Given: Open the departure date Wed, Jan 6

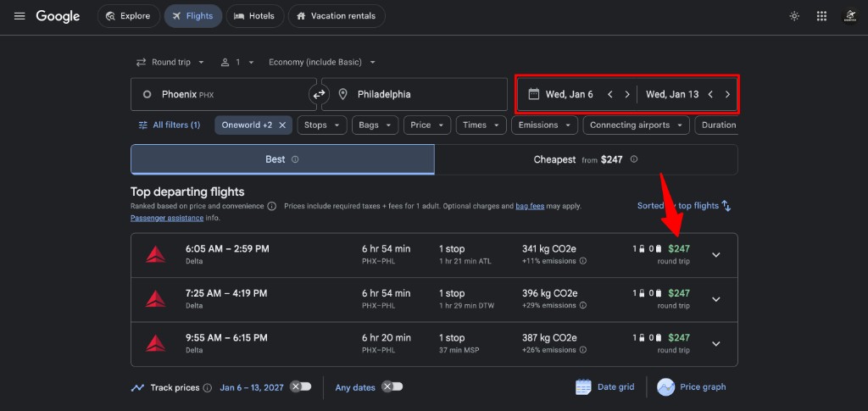Looking at the screenshot, I should 569,94.
